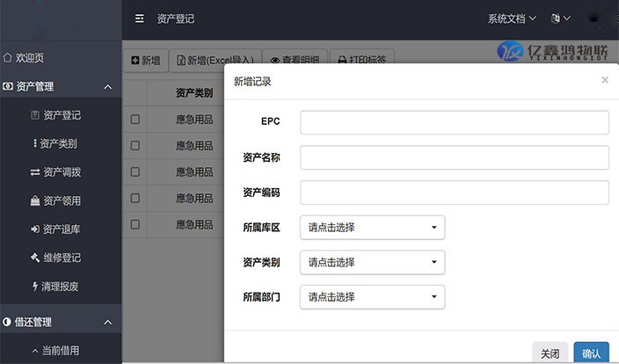This screenshot has height=364, width=619.
Task: Click the printer icon on 打印标签 button
Action: pyautogui.click(x=342, y=60)
